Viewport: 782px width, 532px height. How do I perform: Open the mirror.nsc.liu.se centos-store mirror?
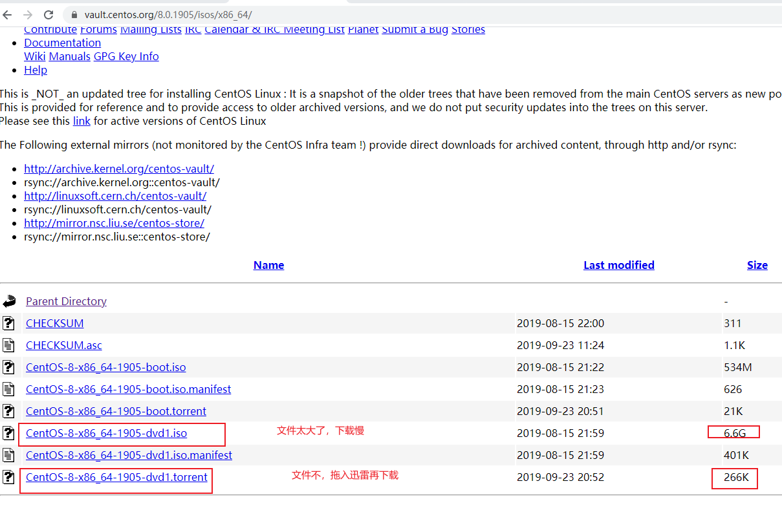[x=114, y=223]
